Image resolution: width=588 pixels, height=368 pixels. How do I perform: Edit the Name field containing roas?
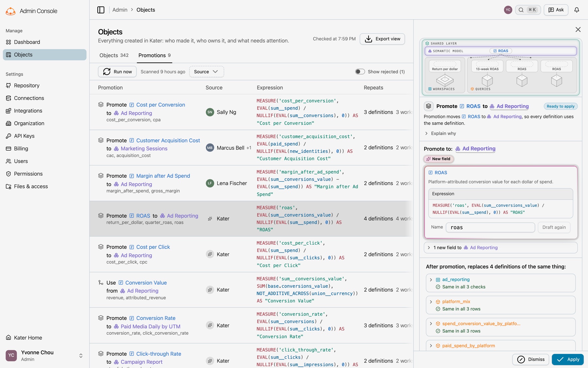point(490,228)
